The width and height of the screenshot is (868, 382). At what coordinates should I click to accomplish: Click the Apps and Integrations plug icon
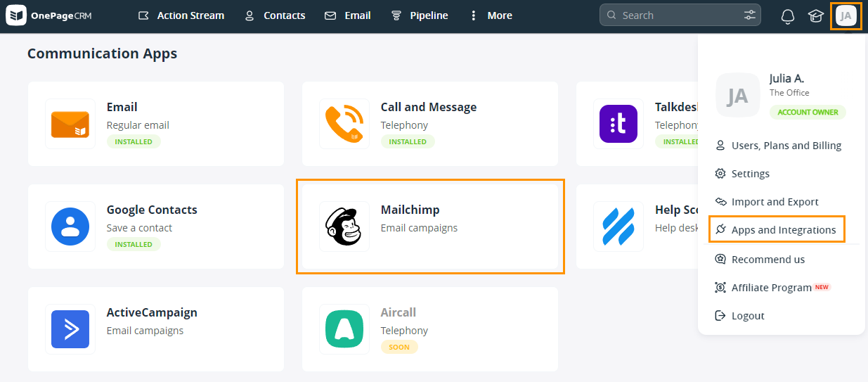tap(720, 230)
